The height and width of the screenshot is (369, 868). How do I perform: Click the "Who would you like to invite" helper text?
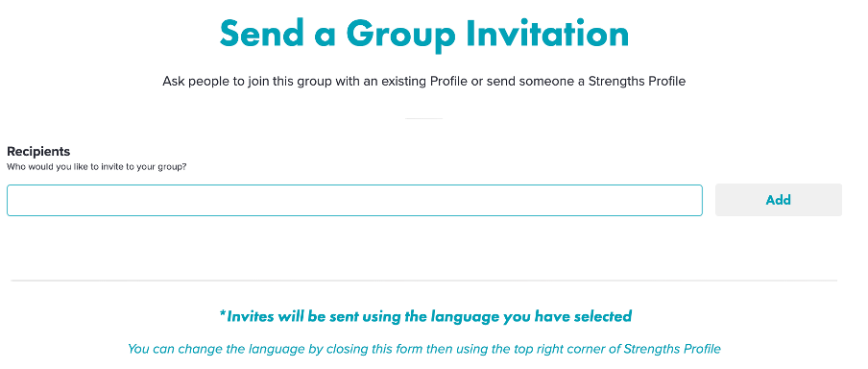click(x=96, y=166)
